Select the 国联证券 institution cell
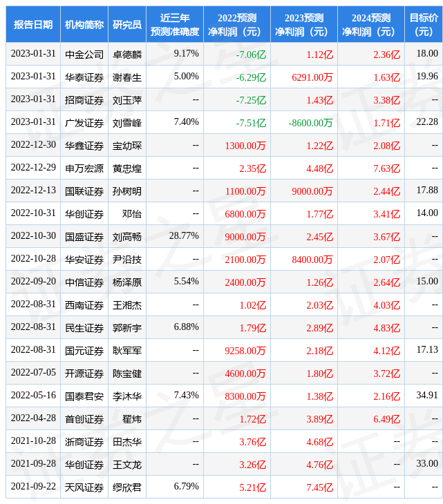 coord(84,191)
